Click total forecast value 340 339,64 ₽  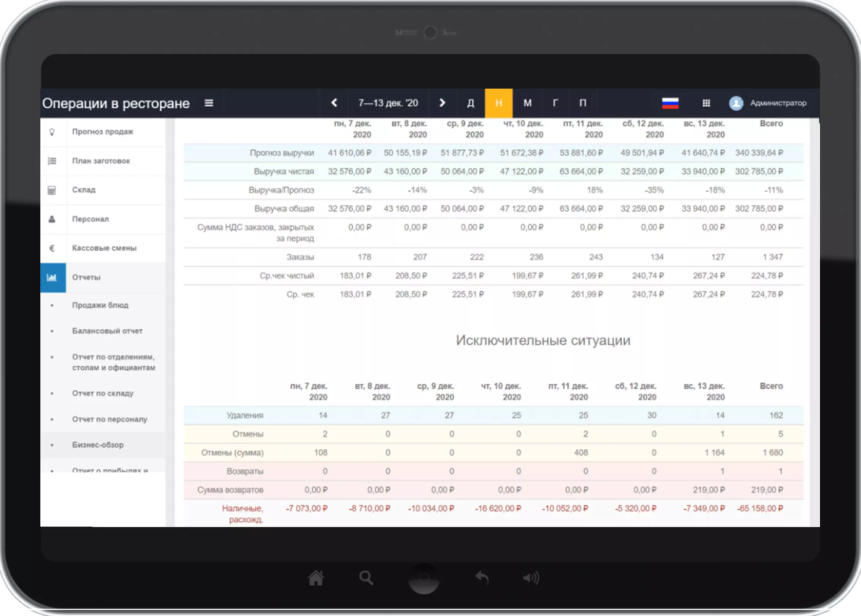[x=759, y=153]
